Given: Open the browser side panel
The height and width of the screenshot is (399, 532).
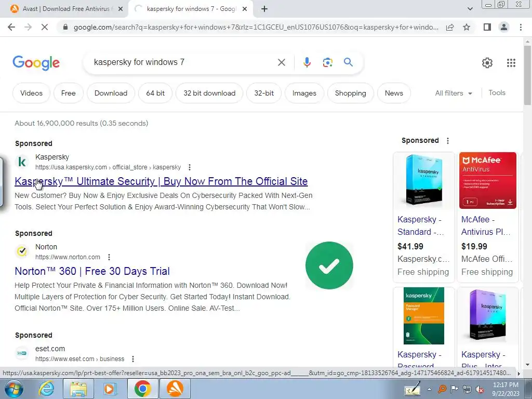Looking at the screenshot, I should coord(487,27).
